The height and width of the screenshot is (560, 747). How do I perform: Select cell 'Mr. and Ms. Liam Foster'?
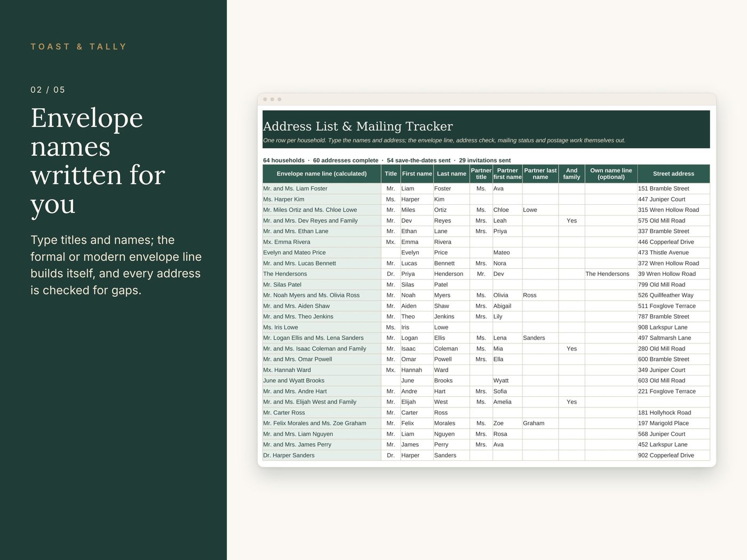(x=322, y=189)
